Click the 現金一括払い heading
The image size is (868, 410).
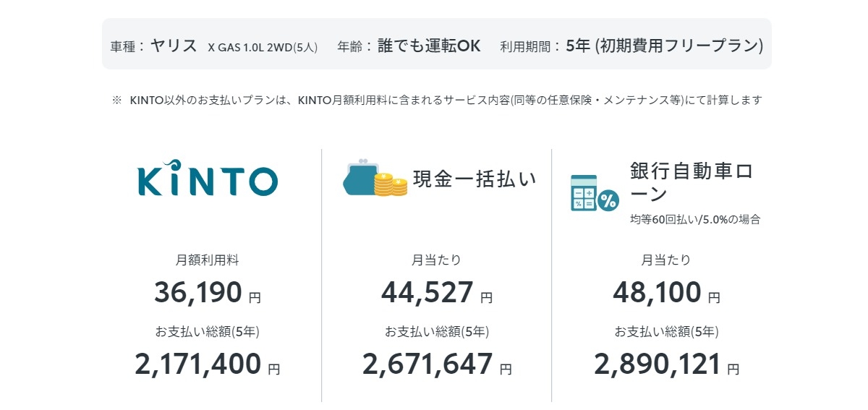click(475, 179)
